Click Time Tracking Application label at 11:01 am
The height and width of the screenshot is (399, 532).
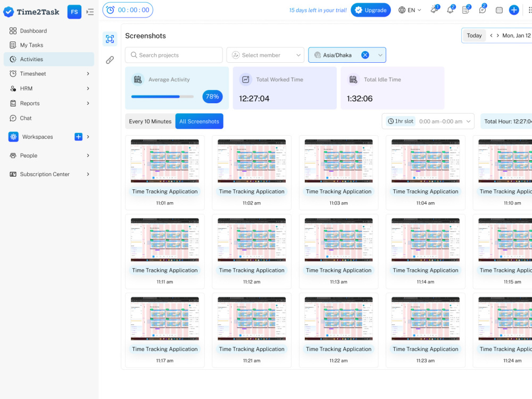pos(165,192)
